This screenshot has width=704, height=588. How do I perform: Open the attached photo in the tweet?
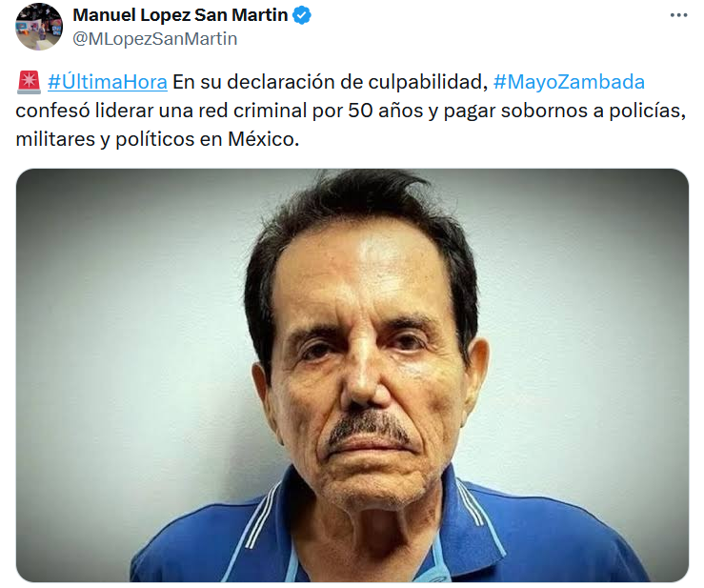tap(352, 375)
